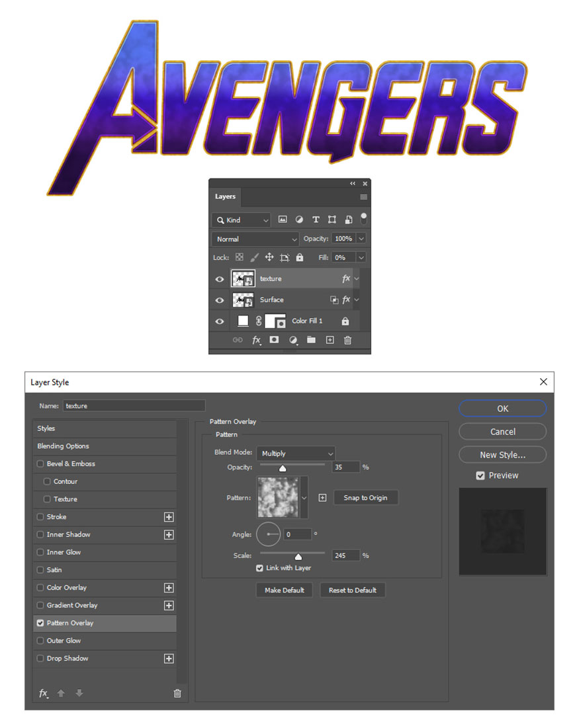Uncheck Link with Layer checkbox
Screen dimensions: 579x728
(260, 568)
